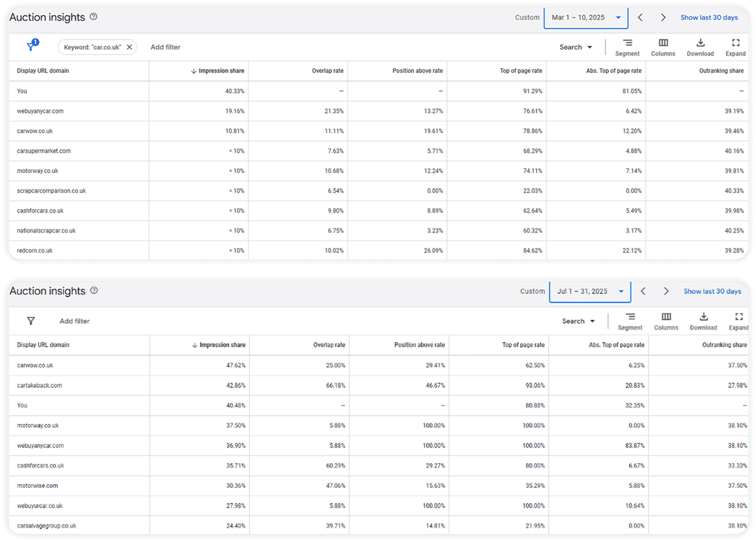Select carsalvagegroup.co.uk row
The height and width of the screenshot is (542, 756).
point(378,525)
